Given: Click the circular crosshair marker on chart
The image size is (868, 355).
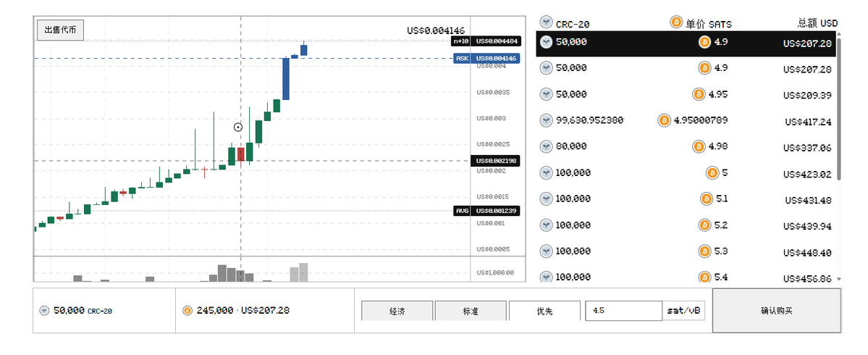Looking at the screenshot, I should pyautogui.click(x=238, y=128).
